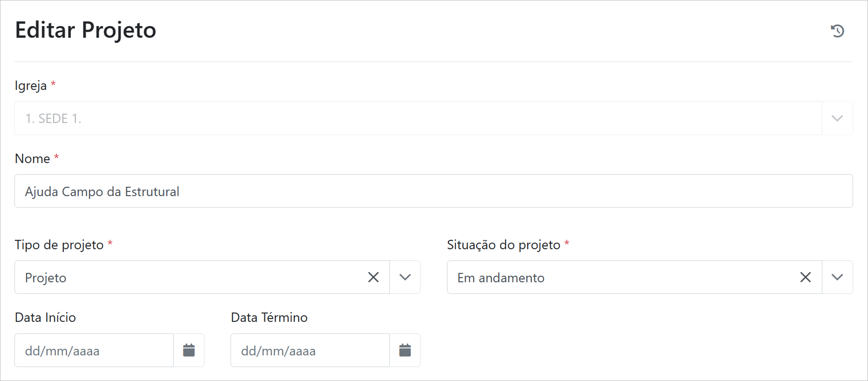Open the project history icon
Image resolution: width=868 pixels, height=381 pixels.
837,31
